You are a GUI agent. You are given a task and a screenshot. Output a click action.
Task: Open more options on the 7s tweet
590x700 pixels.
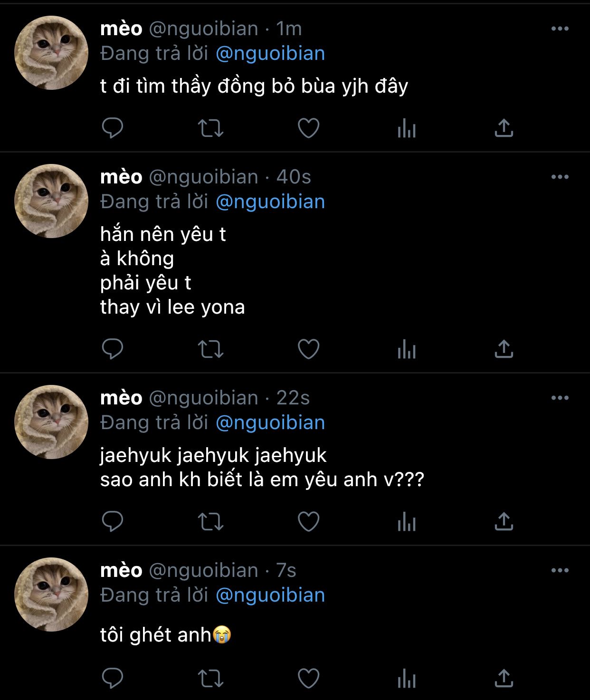tap(560, 571)
